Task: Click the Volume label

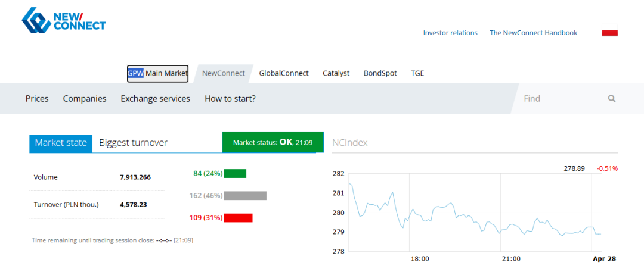Action: click(45, 177)
